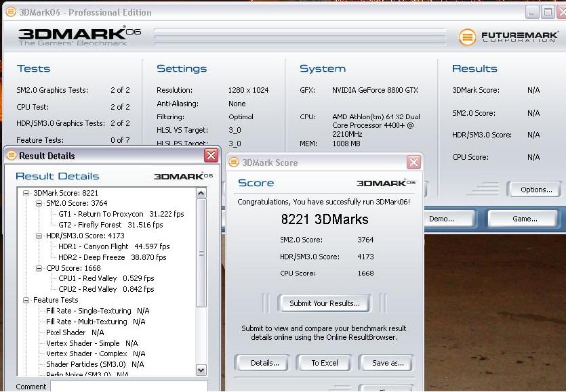Select Vertex Shader - Complex row
566x392 pixels.
click(96, 354)
